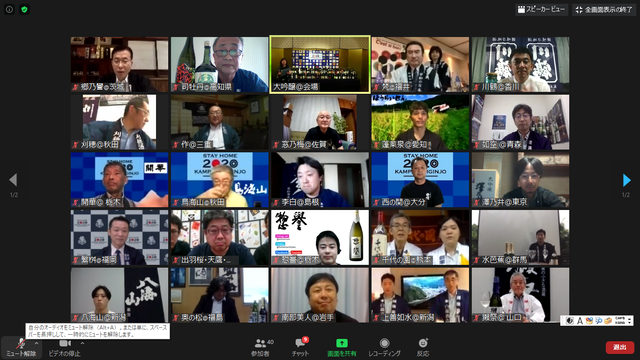The height and width of the screenshot is (360, 640).
Task: Select 獺祭@山口 video tile
Action: (520, 295)
